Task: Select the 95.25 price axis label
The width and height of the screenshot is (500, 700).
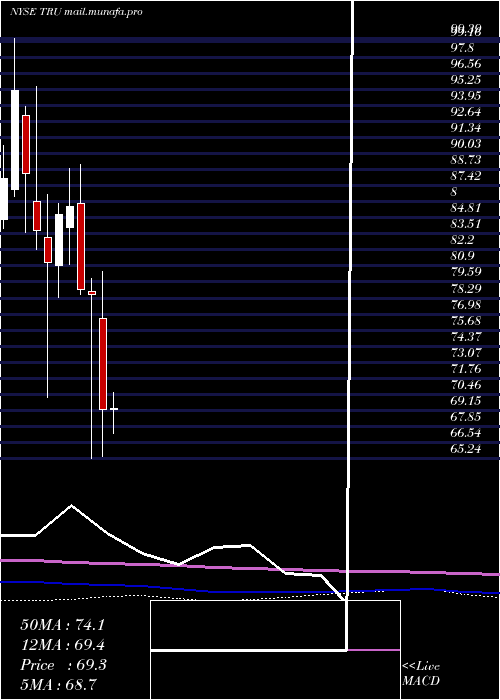Action: point(466,80)
